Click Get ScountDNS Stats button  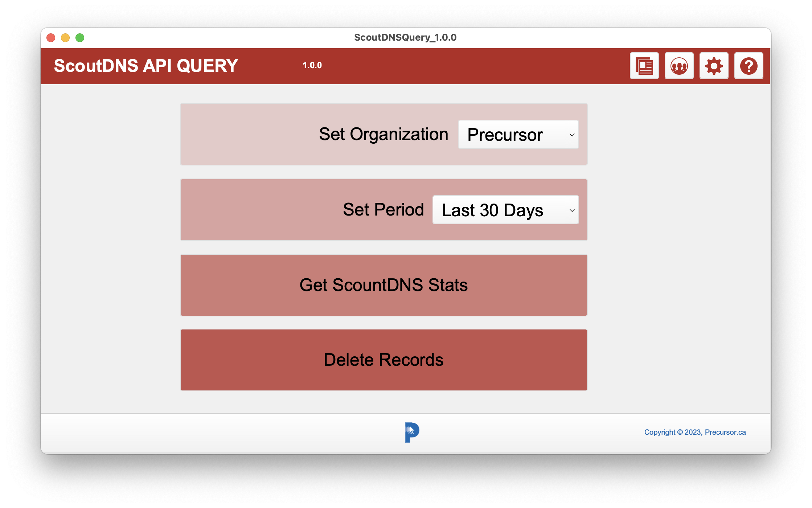pos(383,284)
